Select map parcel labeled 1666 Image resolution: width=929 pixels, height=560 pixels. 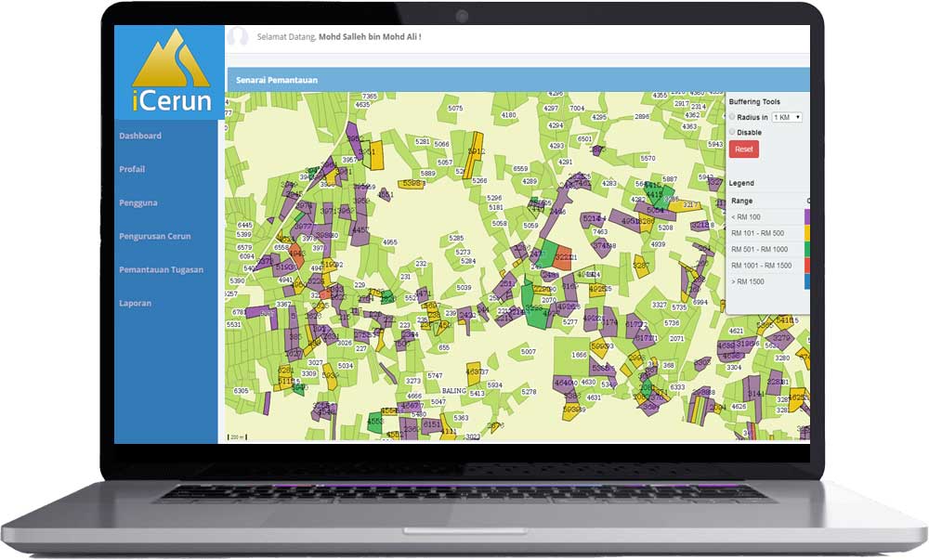[x=579, y=355]
